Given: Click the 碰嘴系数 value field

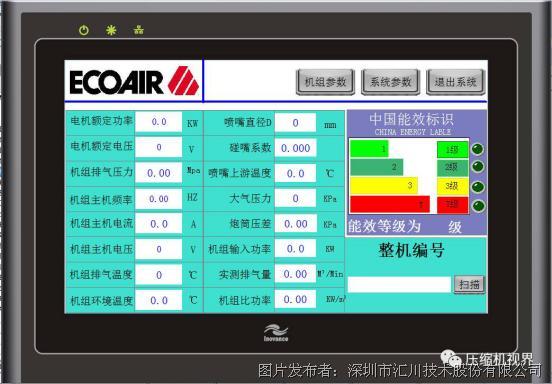Looking at the screenshot, I should click(x=295, y=148).
